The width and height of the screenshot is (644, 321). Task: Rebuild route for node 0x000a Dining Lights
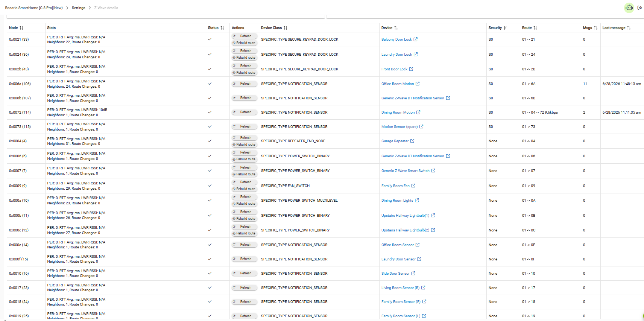click(x=245, y=204)
